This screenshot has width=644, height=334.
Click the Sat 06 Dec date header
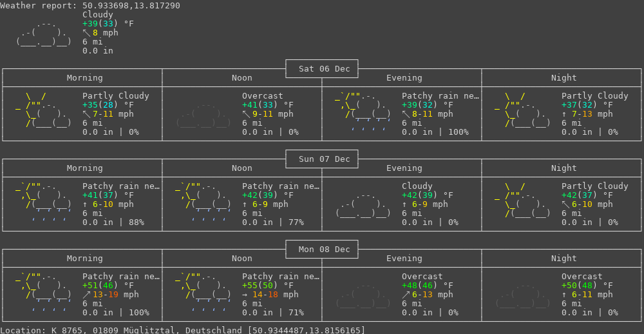point(322,69)
